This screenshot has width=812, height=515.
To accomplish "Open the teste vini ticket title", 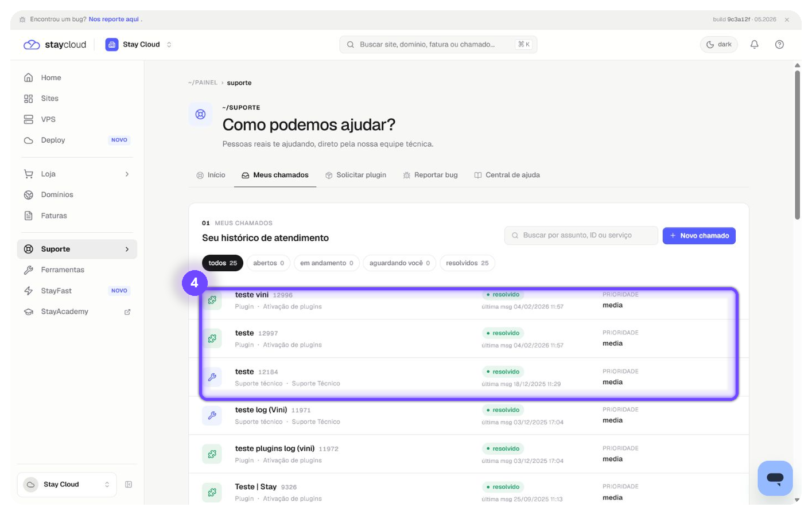I will [252, 295].
